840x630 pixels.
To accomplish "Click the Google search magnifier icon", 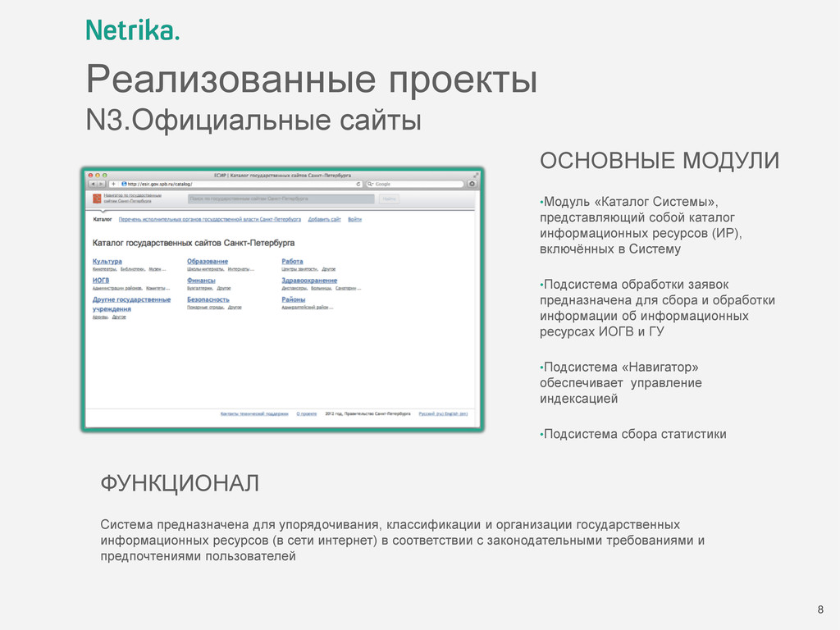I will (x=370, y=184).
